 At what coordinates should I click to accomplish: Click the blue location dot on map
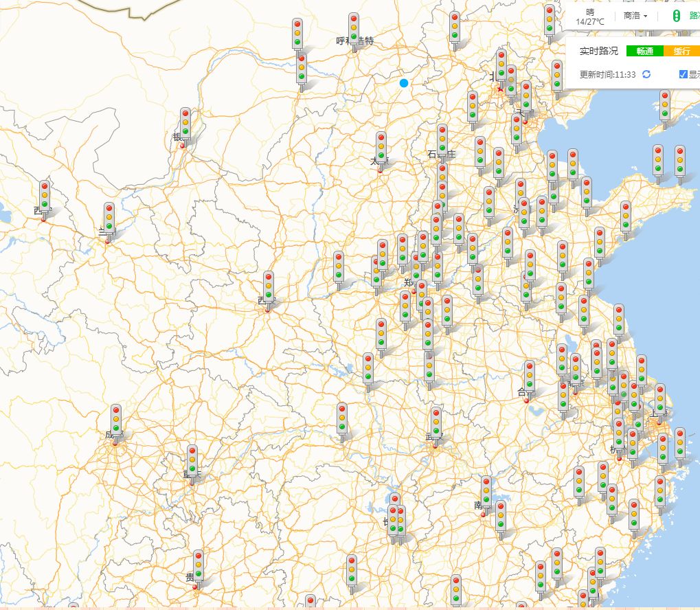[x=404, y=83]
